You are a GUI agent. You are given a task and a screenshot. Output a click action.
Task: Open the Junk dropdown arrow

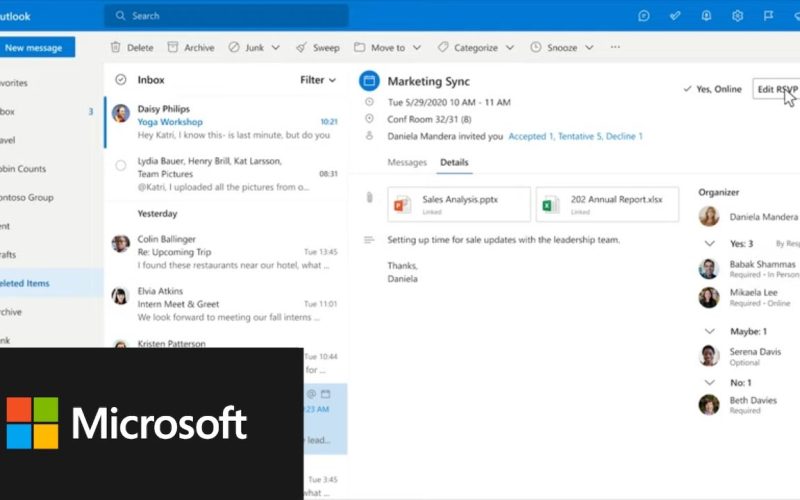click(x=276, y=47)
